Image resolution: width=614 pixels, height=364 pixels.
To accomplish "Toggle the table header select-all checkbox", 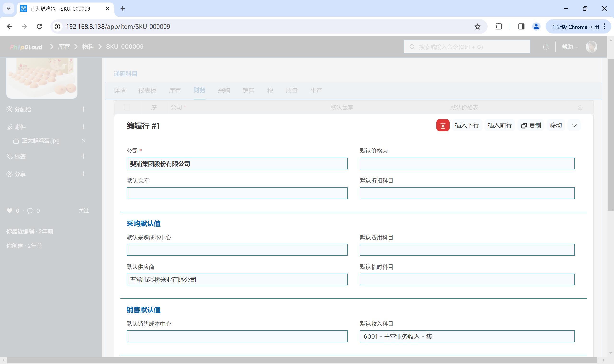I will click(x=127, y=107).
